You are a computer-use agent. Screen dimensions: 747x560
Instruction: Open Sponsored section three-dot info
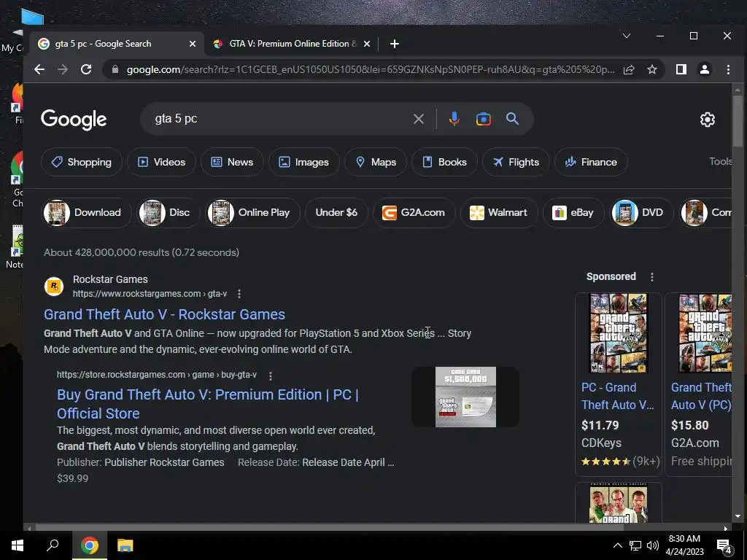651,276
